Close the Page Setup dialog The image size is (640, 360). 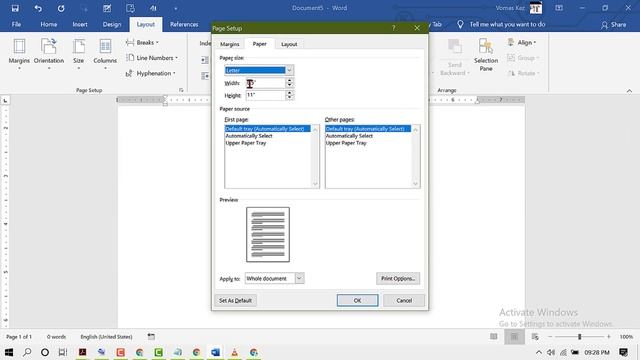417,28
